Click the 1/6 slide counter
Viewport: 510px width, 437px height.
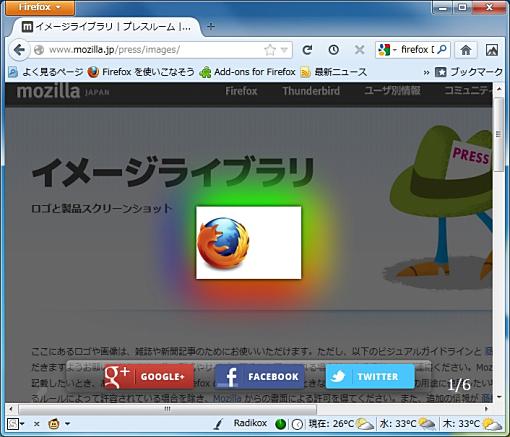tap(459, 385)
